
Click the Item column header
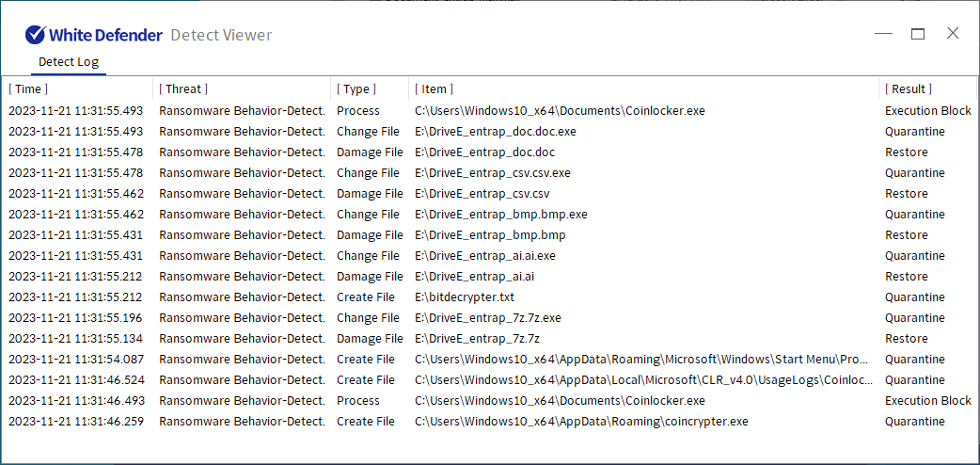point(434,88)
